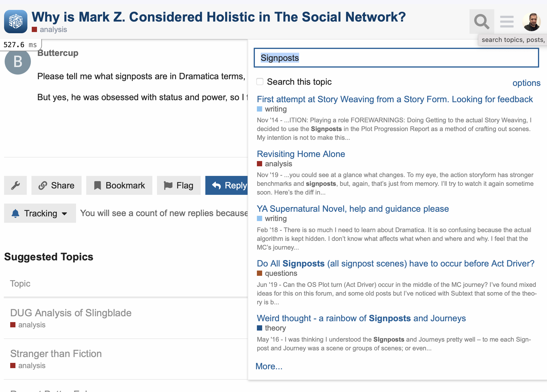
Task: Open Weird thought rainbow of Signposts result
Action: [361, 318]
